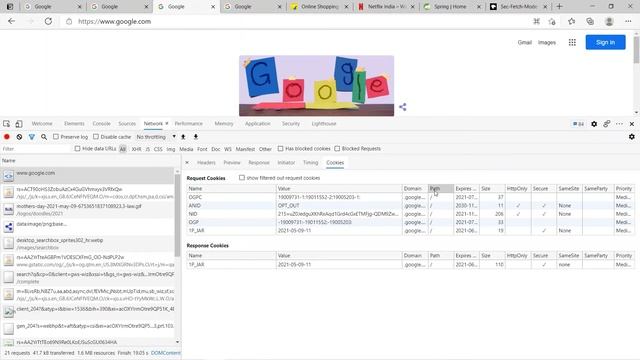Select the mothers-day-2021 gif request
This screenshot has width=640, height=360.
pyautogui.click(x=87, y=209)
